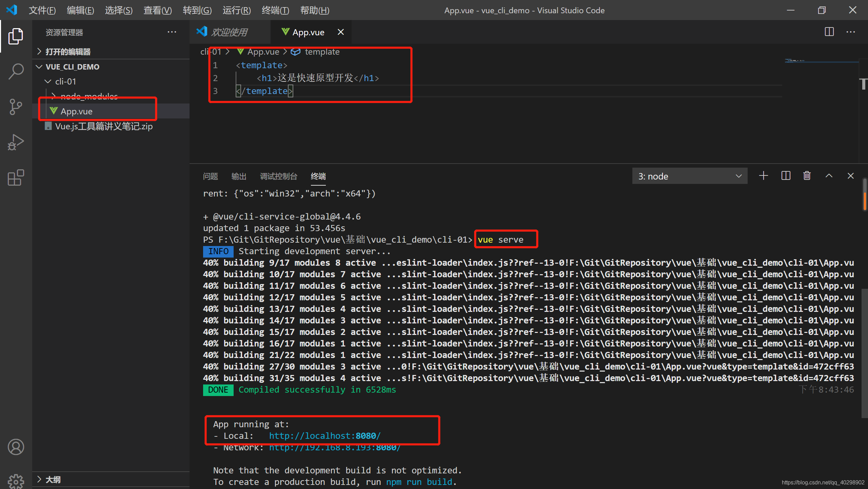Click the 资源管理器 panel title
This screenshot has height=489, width=868.
64,32
